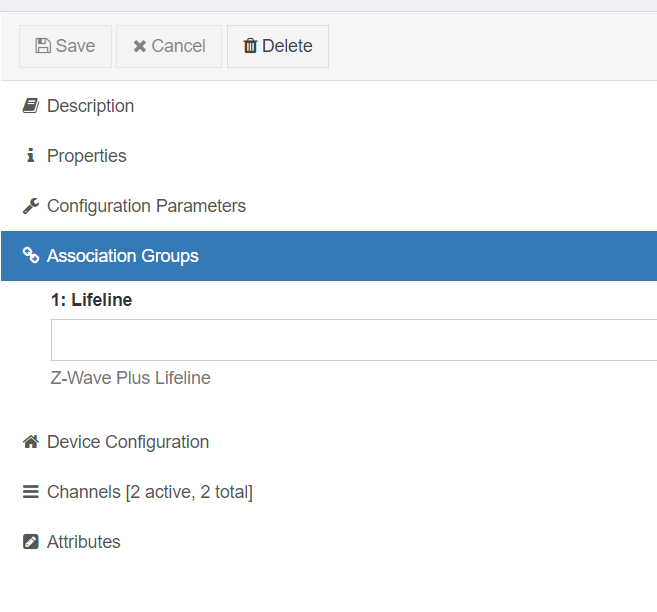Click the chain link Association Groups icon
Image resolution: width=657 pixels, height=612 pixels.
[x=31, y=256]
